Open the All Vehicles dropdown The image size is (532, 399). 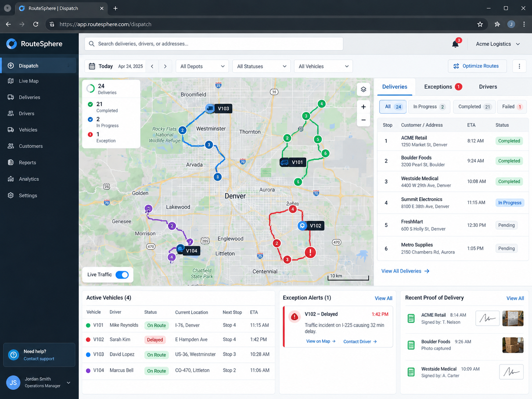click(x=323, y=66)
